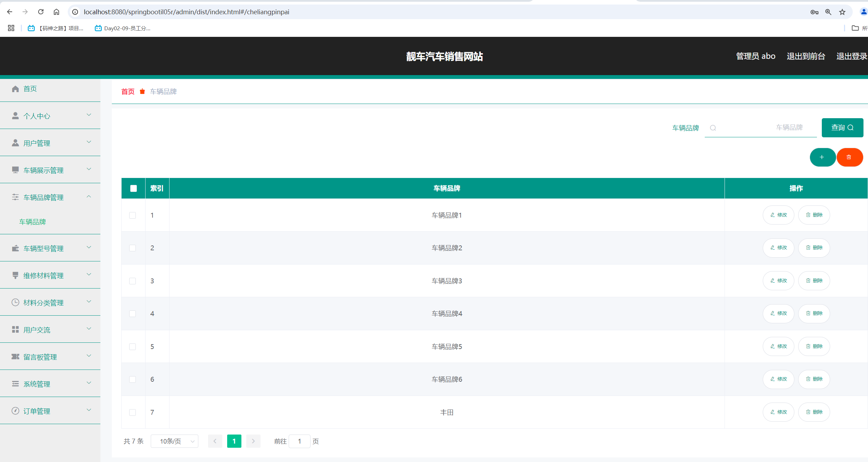Click the compass icon beside 订单管理

(15, 411)
